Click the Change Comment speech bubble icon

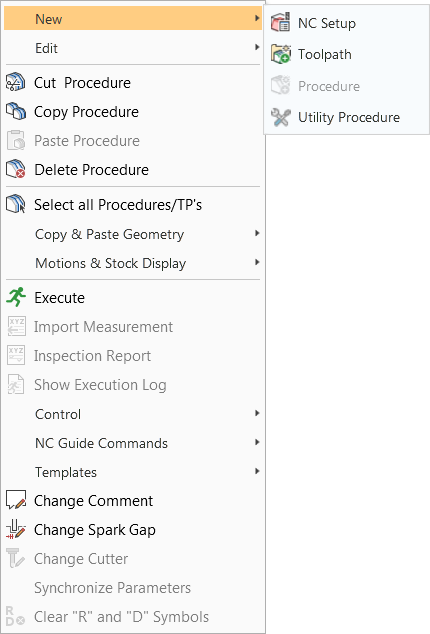[15, 501]
